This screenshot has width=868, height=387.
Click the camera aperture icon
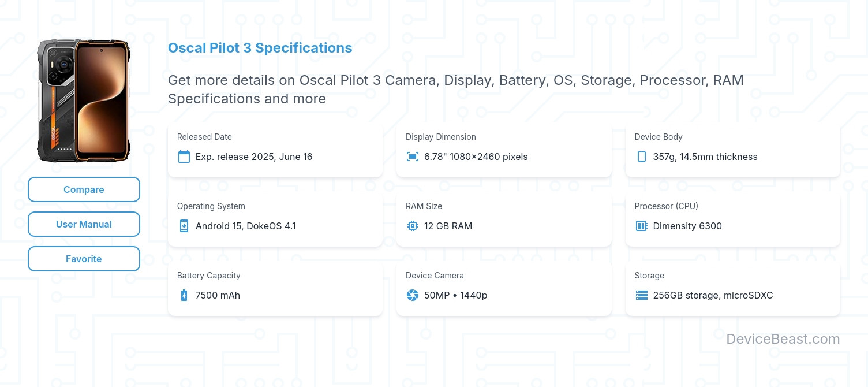[413, 295]
